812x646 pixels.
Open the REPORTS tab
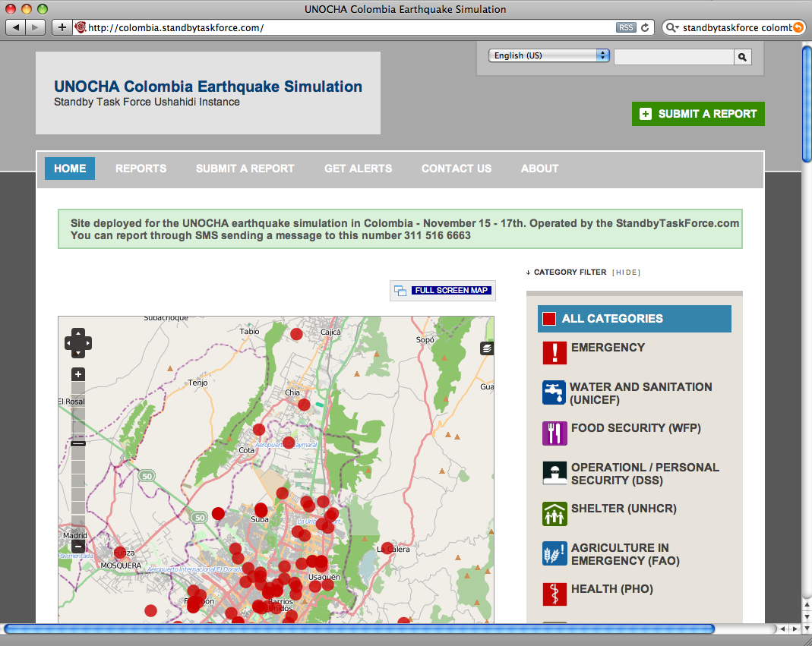(141, 169)
